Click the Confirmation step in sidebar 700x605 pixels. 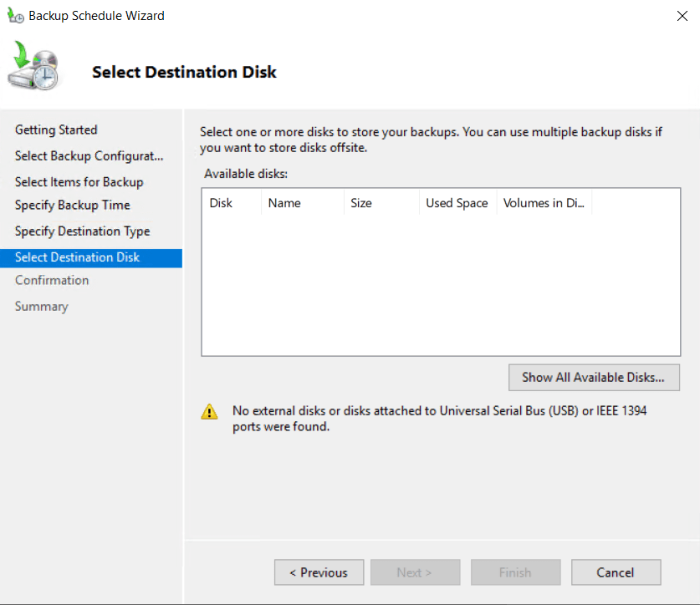pos(52,280)
